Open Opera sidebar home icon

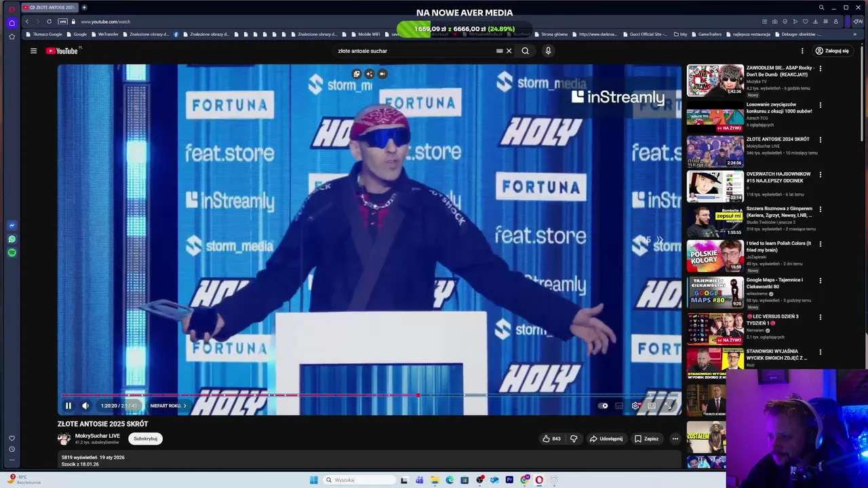pos(12,22)
